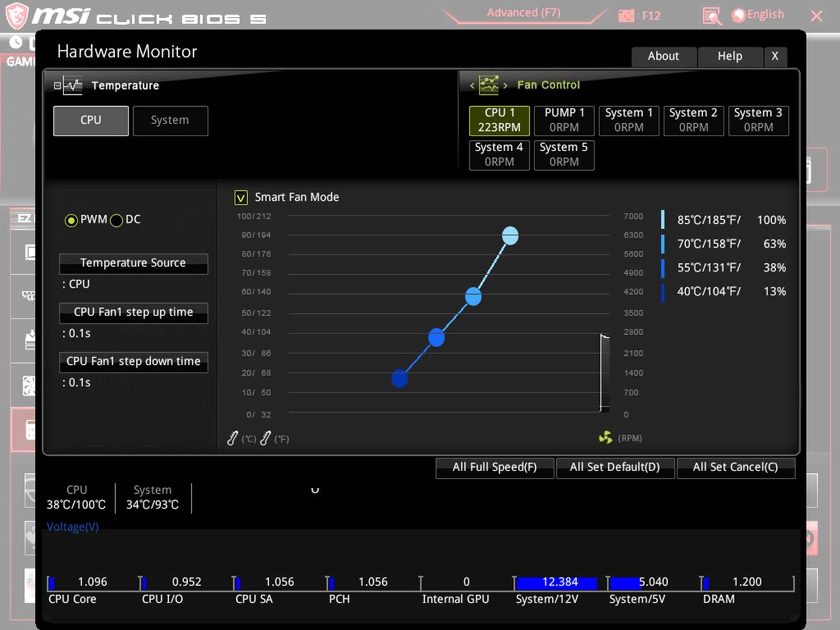Image resolution: width=840 pixels, height=630 pixels.
Task: Open CPU Fan1 step up time setting
Action: (133, 313)
